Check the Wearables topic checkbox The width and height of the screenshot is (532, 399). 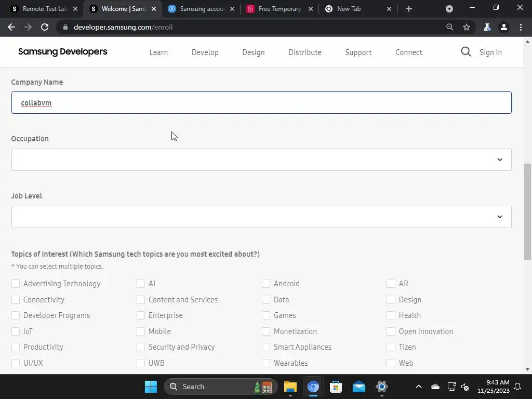[x=266, y=363]
